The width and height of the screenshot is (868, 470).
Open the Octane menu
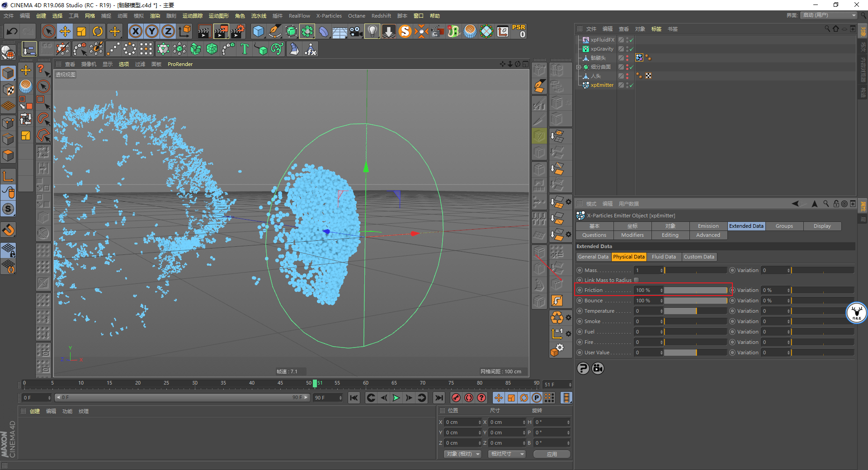pyautogui.click(x=356, y=16)
